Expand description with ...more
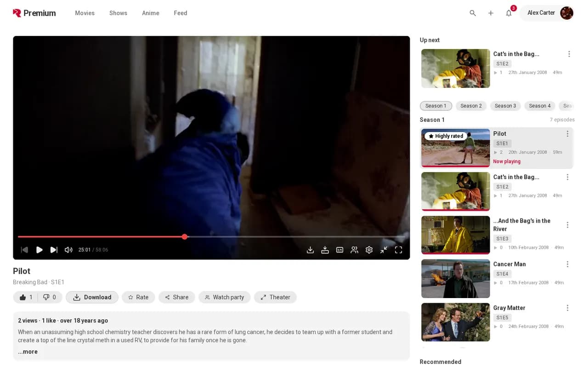Viewport: 588px width, 368px height. pyautogui.click(x=28, y=351)
